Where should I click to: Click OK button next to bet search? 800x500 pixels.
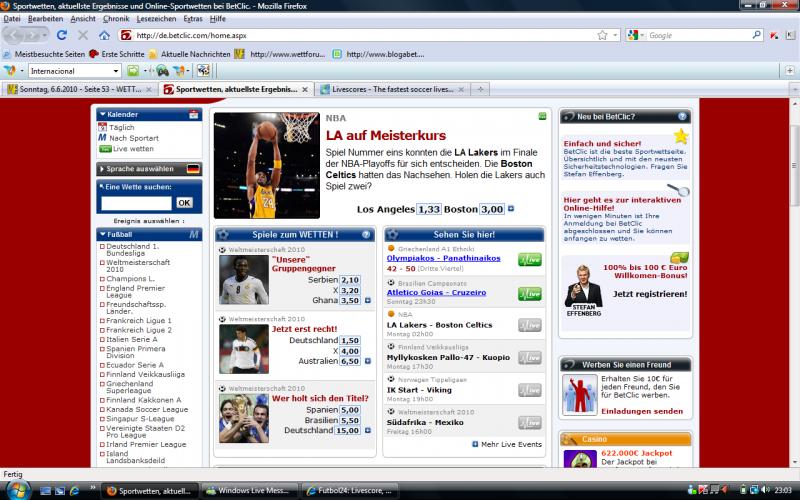click(x=184, y=203)
